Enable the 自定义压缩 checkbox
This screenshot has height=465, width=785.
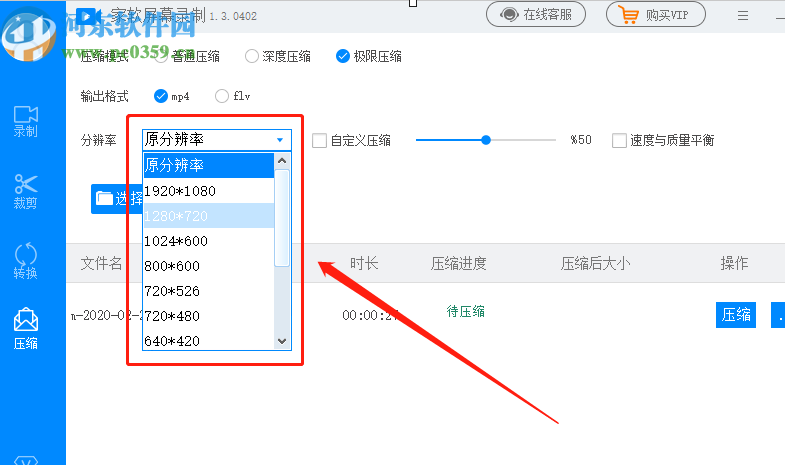(x=319, y=141)
